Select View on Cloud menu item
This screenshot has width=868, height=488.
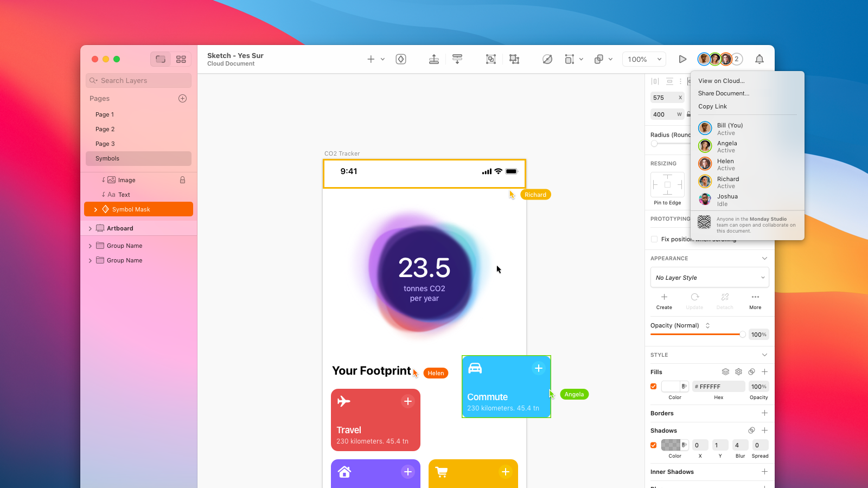click(721, 81)
